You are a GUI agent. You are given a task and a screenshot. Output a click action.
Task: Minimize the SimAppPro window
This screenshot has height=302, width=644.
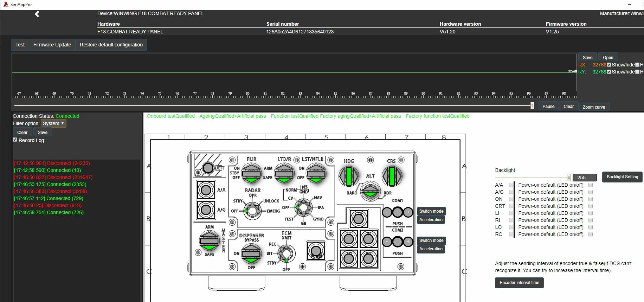pyautogui.click(x=630, y=4)
